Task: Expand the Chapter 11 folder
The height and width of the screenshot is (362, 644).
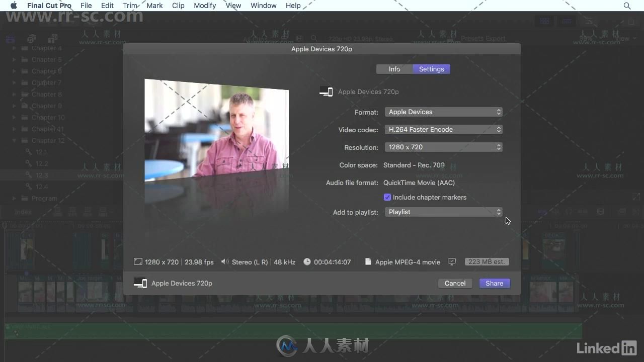Action: coord(14,129)
